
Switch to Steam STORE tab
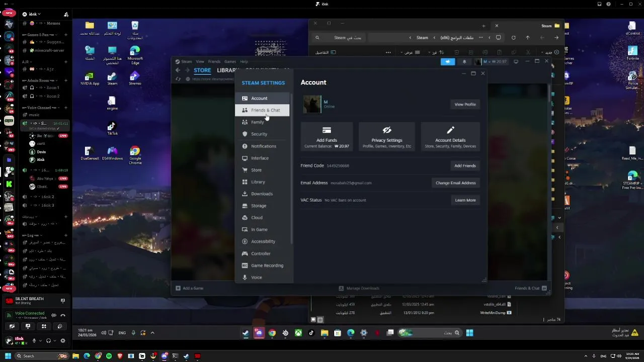click(202, 70)
